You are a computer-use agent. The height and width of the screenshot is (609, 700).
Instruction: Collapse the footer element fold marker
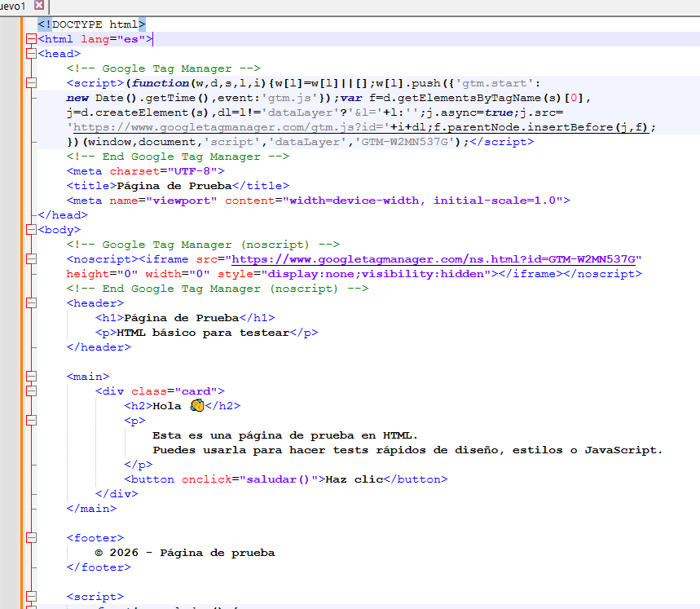32,538
